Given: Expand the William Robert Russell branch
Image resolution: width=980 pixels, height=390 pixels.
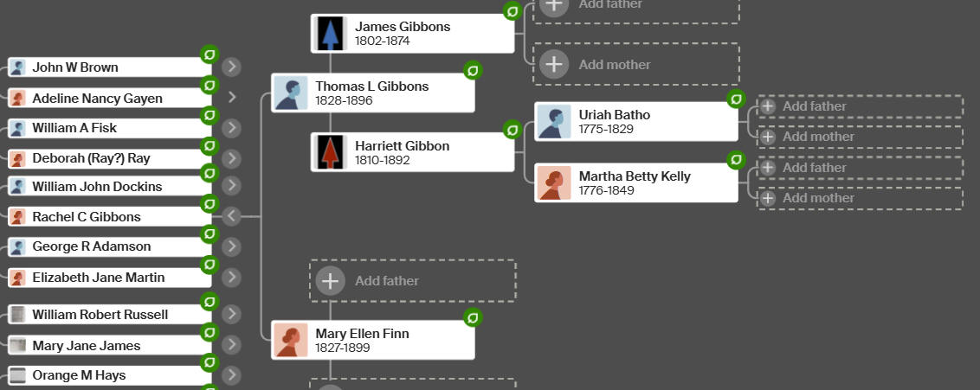Looking at the screenshot, I should click(231, 314).
